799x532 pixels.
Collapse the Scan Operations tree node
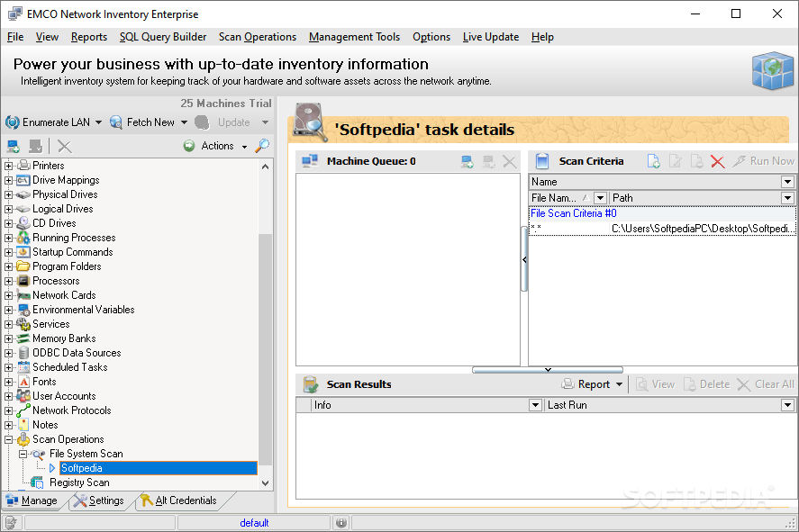pyautogui.click(x=9, y=440)
